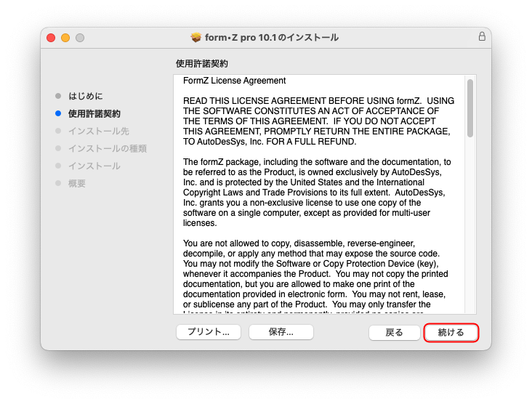Image resolution: width=532 pixels, height=404 pixels.
Task: Minimize the installer with the yellow button
Action: pos(65,38)
